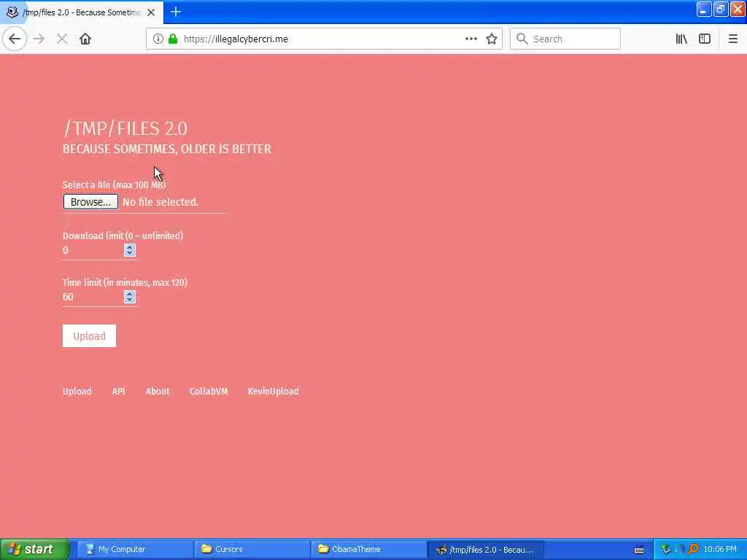Viewport: 747px width, 560px height.
Task: Focus the browser Search box
Action: [565, 39]
